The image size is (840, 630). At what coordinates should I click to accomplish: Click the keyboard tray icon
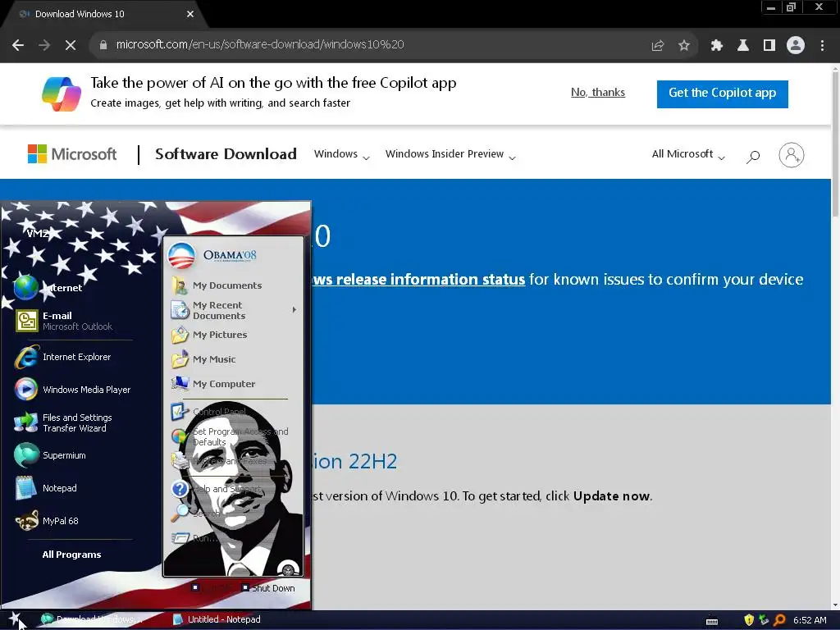click(712, 621)
